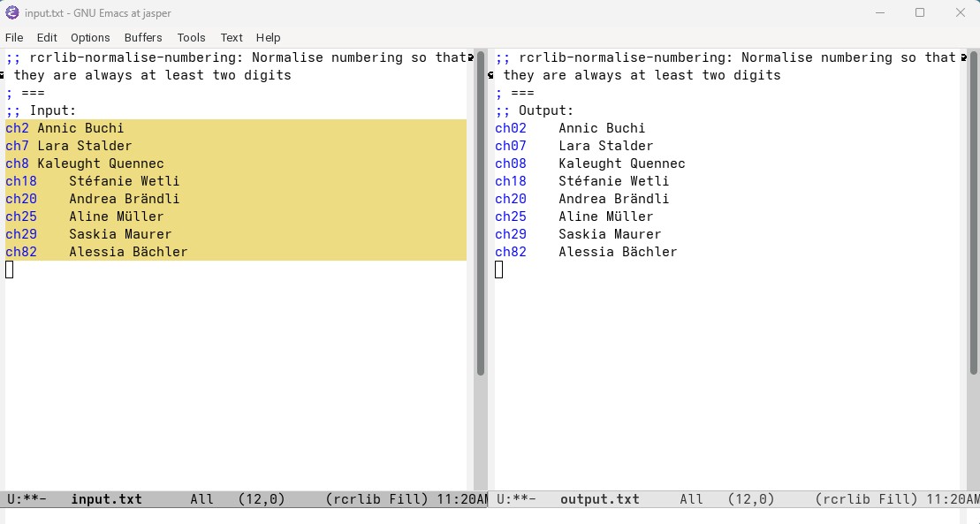980x524 pixels.
Task: Open the Tools menu
Action: [191, 37]
